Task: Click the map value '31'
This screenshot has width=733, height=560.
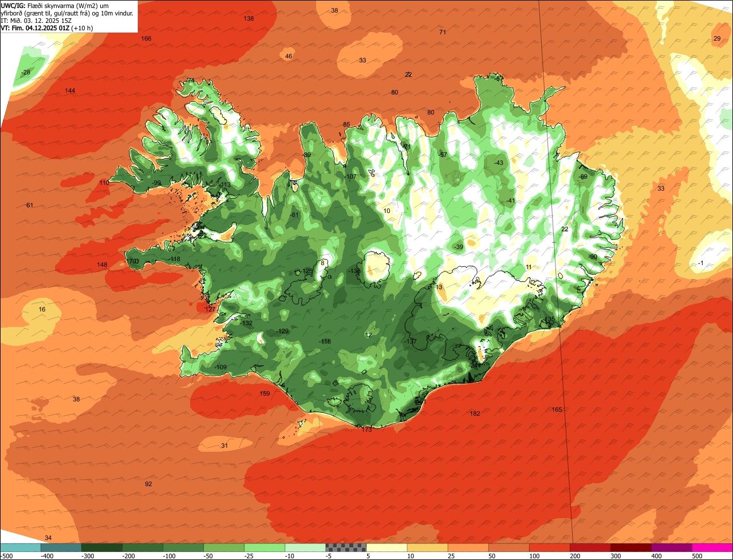Action: pyautogui.click(x=224, y=445)
